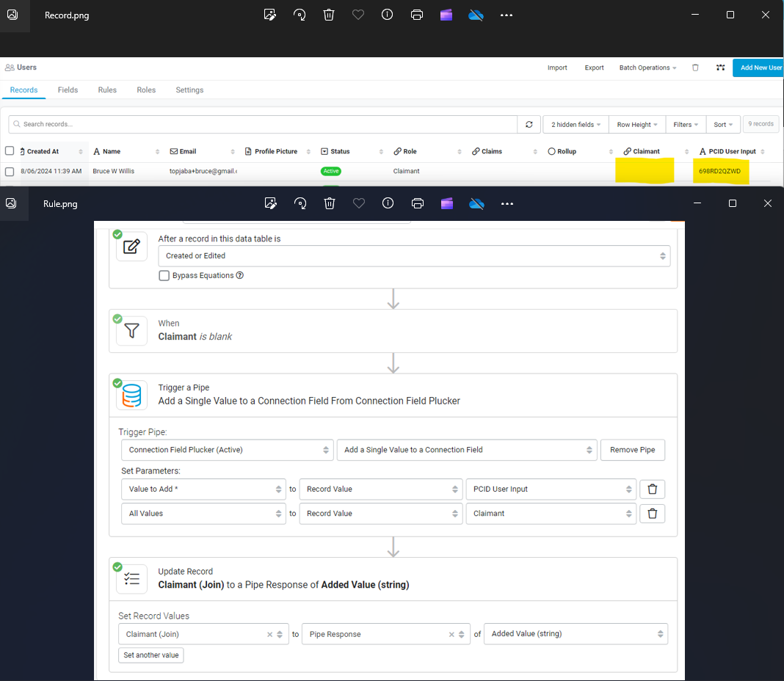Switch to the Rules tab

pos(107,90)
